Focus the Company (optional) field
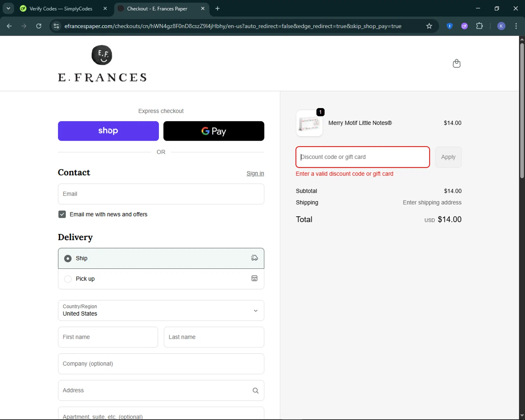 click(161, 364)
